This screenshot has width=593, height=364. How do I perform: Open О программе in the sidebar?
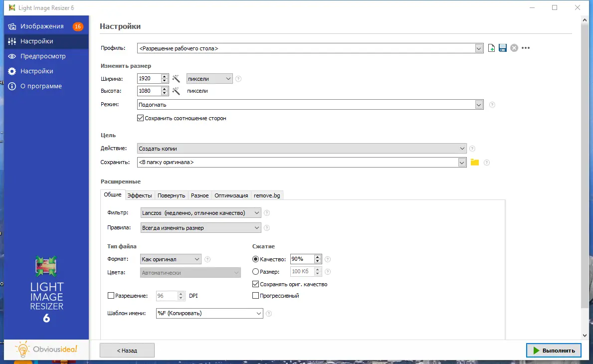(x=46, y=86)
